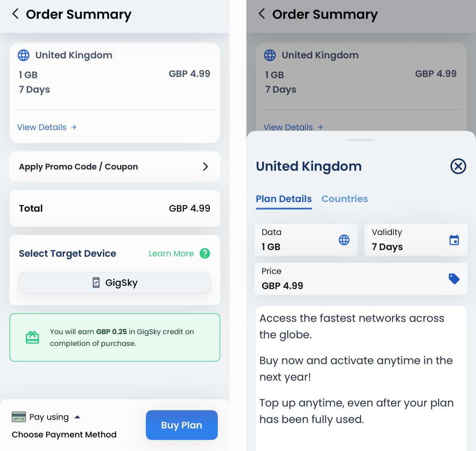Select GigSky as target device
The image size is (476, 451).
[115, 283]
